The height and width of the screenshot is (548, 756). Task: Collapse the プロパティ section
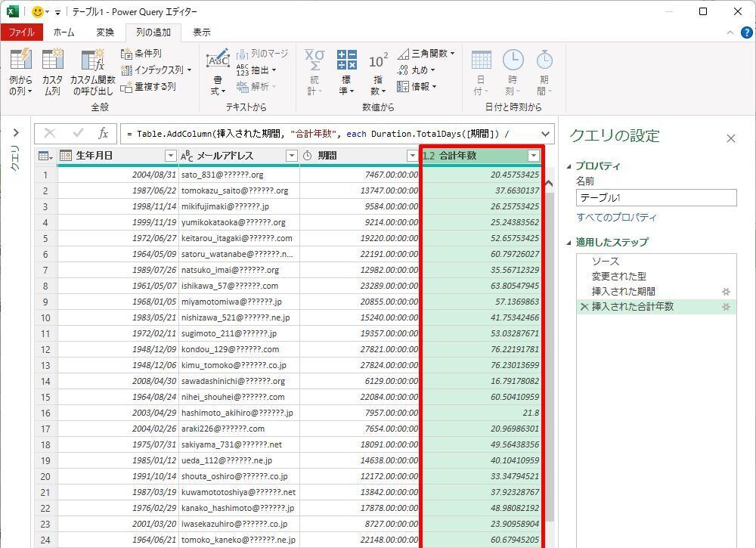[570, 166]
